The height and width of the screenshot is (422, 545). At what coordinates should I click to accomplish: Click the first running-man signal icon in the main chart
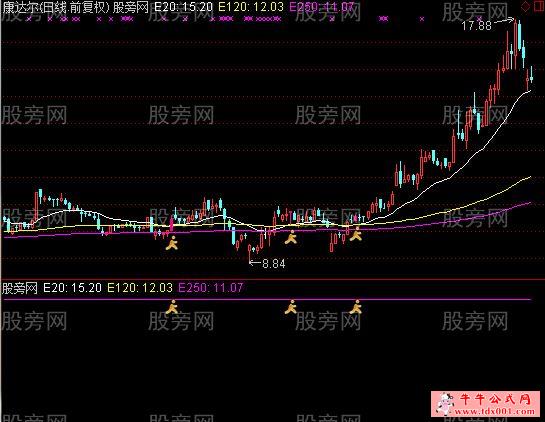click(x=172, y=243)
